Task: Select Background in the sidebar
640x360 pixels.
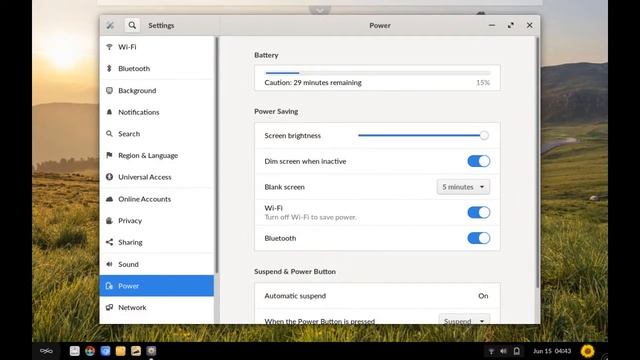Action: click(156, 90)
